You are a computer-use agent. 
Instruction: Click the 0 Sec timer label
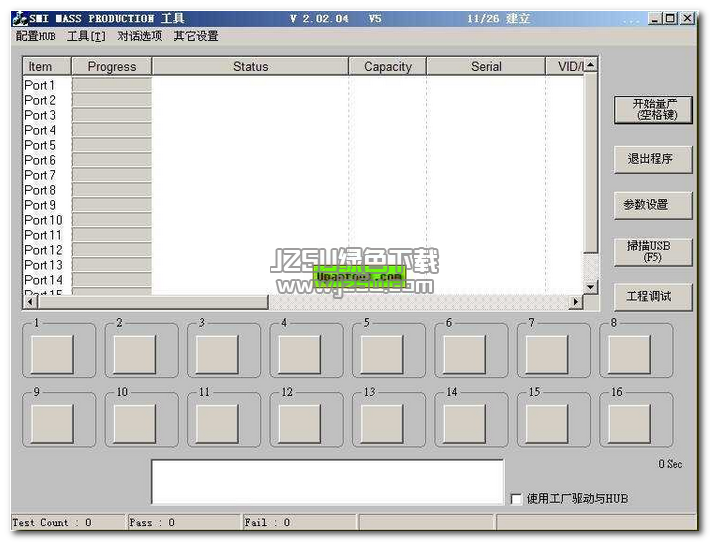(670, 464)
